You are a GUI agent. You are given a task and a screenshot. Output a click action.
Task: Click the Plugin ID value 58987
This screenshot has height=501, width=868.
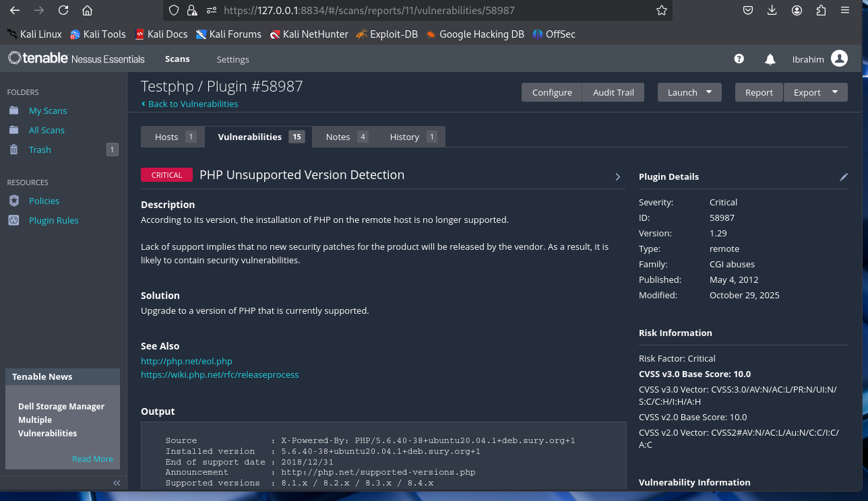pyautogui.click(x=722, y=218)
